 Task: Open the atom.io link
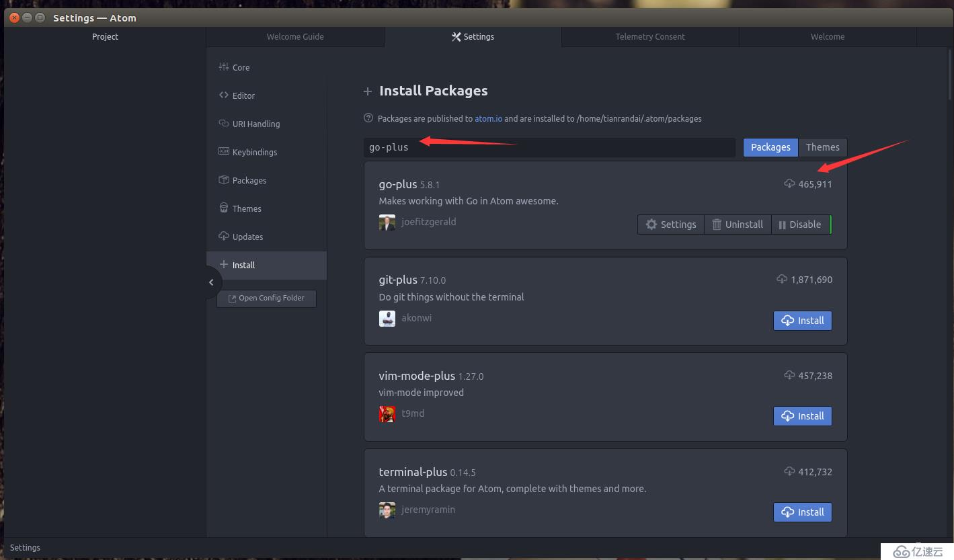pyautogui.click(x=489, y=118)
